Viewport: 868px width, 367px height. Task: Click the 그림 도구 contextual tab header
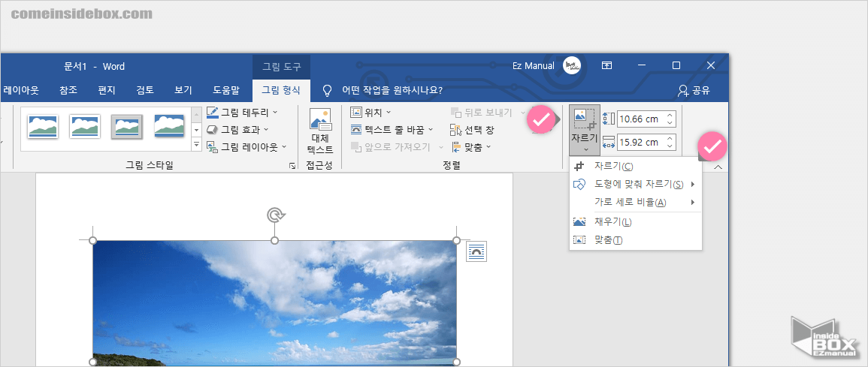point(281,66)
